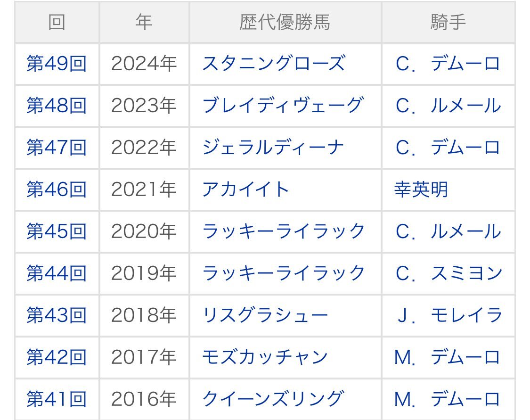Viewport: 530px width, 420px height.
Task: Open C. ルメール link in 2023年 row
Action: tap(448, 106)
